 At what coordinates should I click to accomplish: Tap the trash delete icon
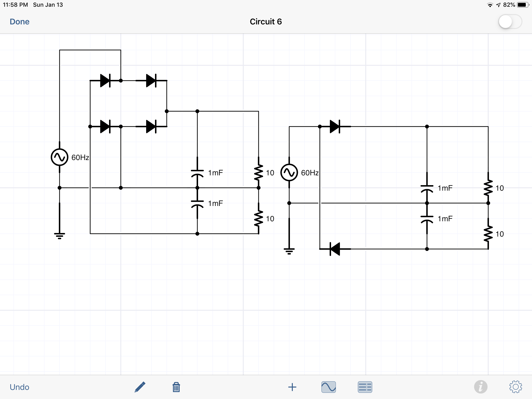pyautogui.click(x=176, y=387)
